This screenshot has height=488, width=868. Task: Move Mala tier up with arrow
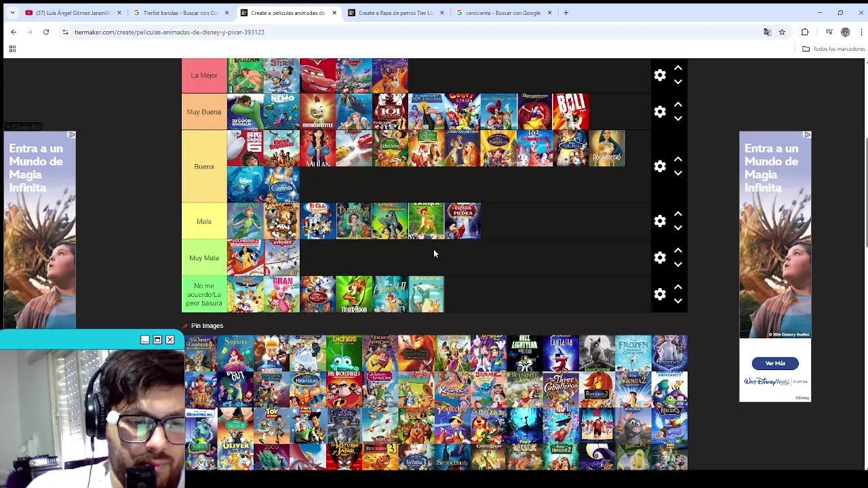pyautogui.click(x=677, y=214)
